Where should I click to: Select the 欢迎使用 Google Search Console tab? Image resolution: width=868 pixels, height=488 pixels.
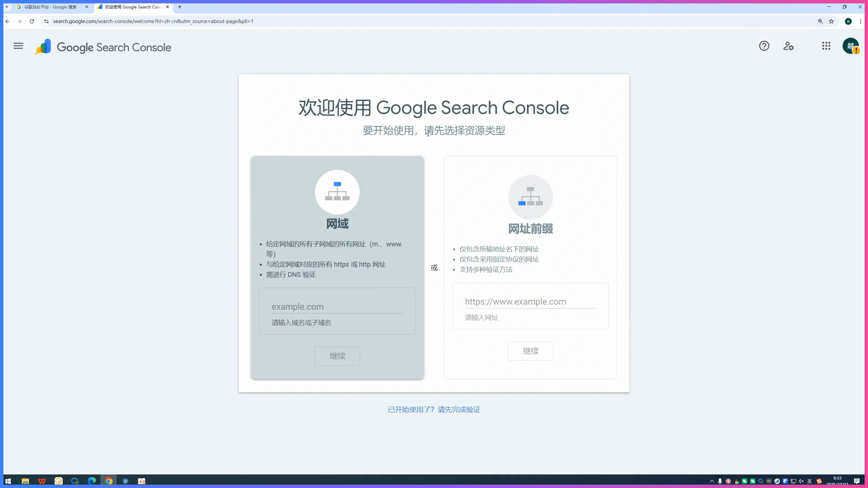click(133, 7)
